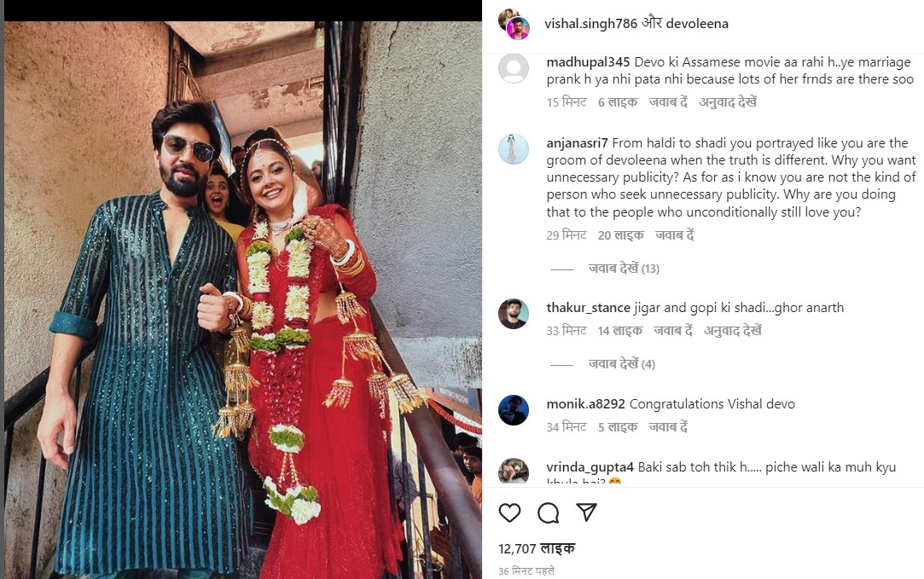Open the post authors' combined avatar
Viewport: 924px width, 579px height.
514,24
